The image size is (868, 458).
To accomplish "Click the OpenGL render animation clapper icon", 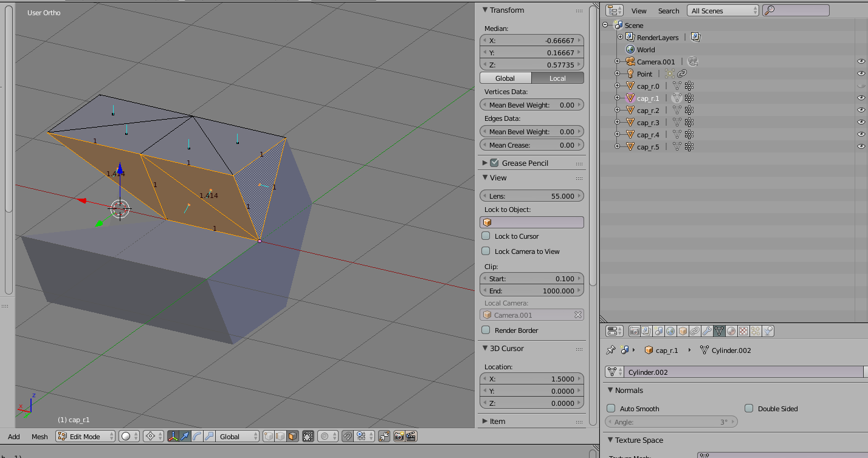I will pos(411,436).
